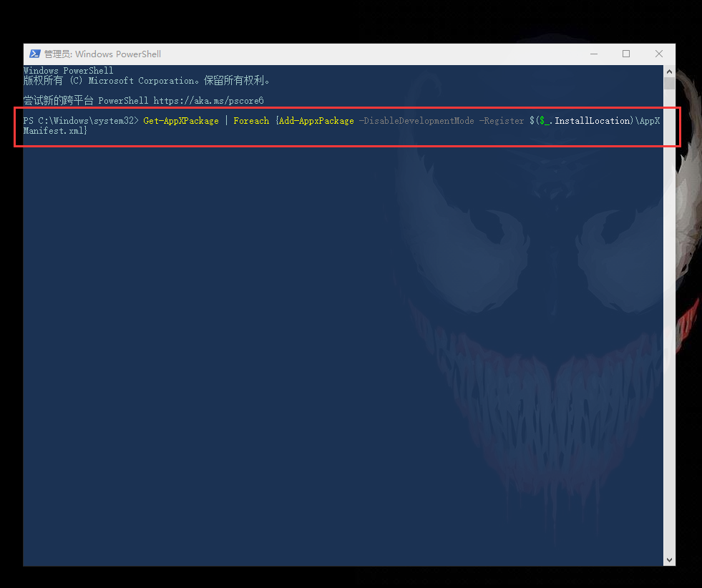Click the scrollbar up arrow
702x588 pixels.
(669, 70)
